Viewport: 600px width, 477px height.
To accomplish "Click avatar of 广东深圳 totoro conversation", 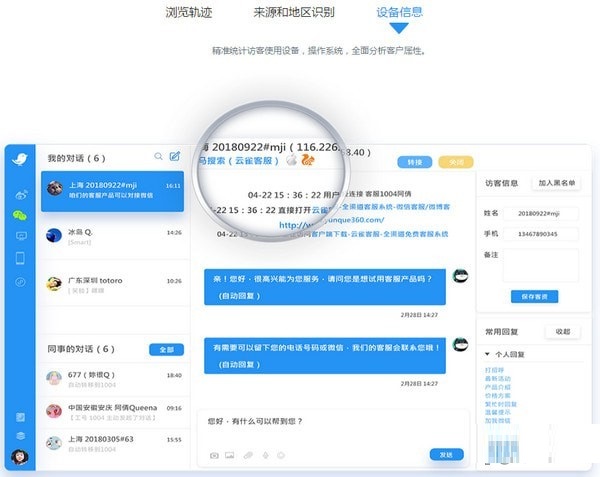I will pos(54,284).
